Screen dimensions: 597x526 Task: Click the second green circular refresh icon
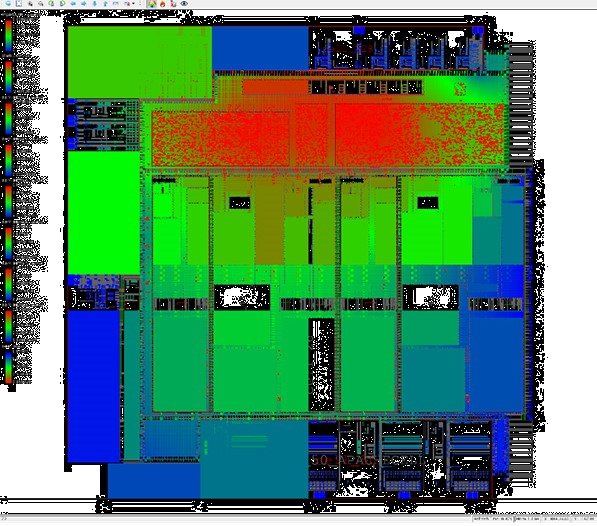(63, 3)
